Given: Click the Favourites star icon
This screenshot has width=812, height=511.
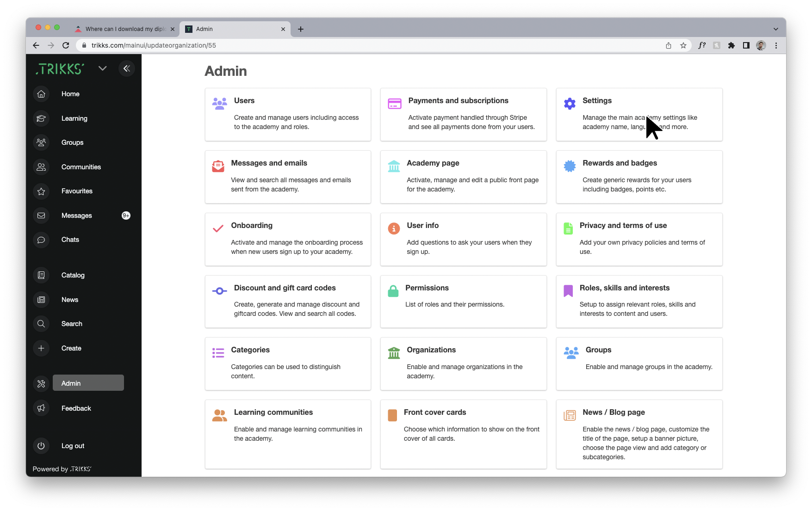Looking at the screenshot, I should coord(41,191).
